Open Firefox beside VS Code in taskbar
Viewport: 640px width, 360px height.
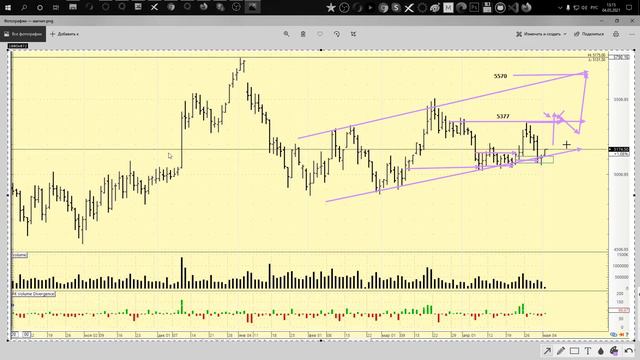coord(527,7)
